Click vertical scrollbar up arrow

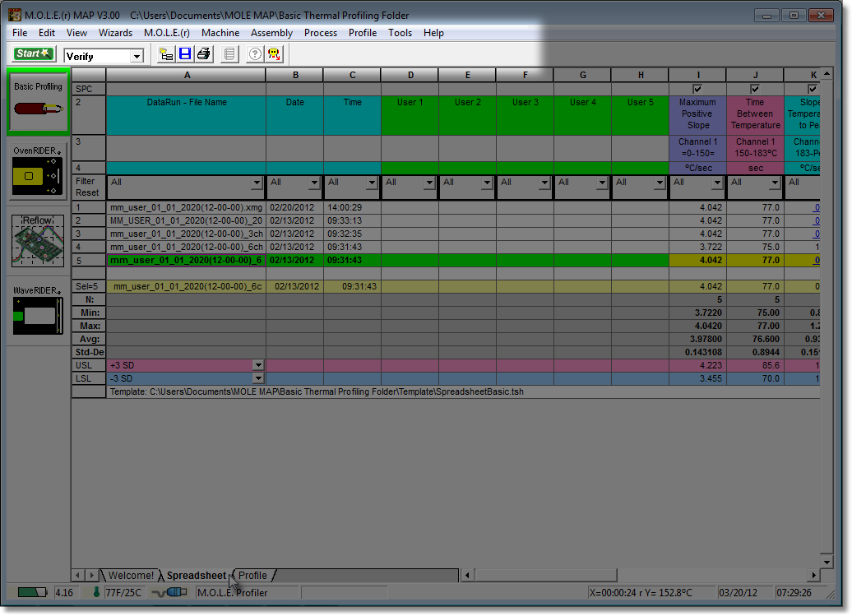click(827, 73)
